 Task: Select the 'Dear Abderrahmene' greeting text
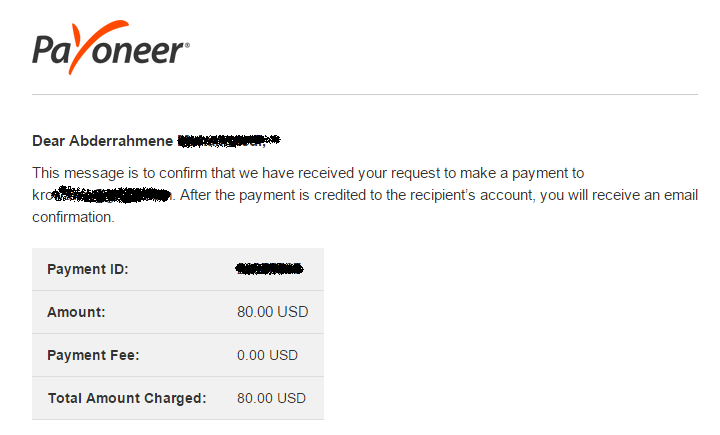[x=102, y=141]
